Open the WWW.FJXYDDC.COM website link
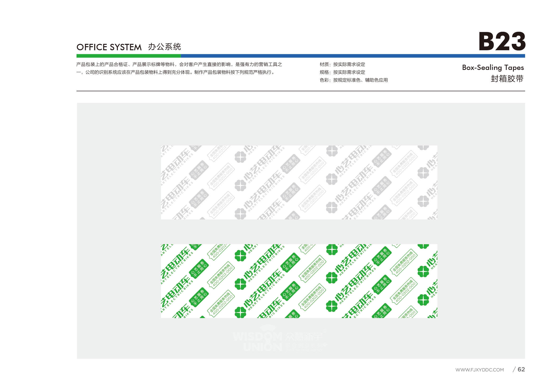Image resolution: width=560 pixels, height=392 pixels. (x=479, y=370)
